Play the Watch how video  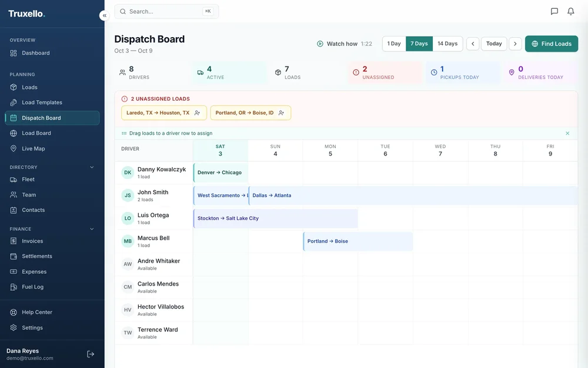tap(344, 44)
